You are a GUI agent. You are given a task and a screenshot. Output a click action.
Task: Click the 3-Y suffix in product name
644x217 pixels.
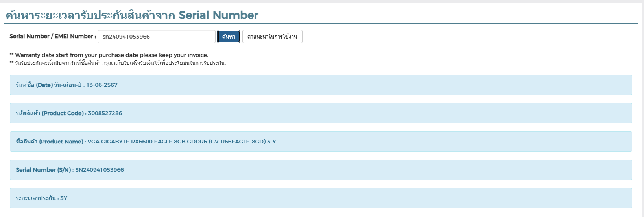tap(271, 142)
